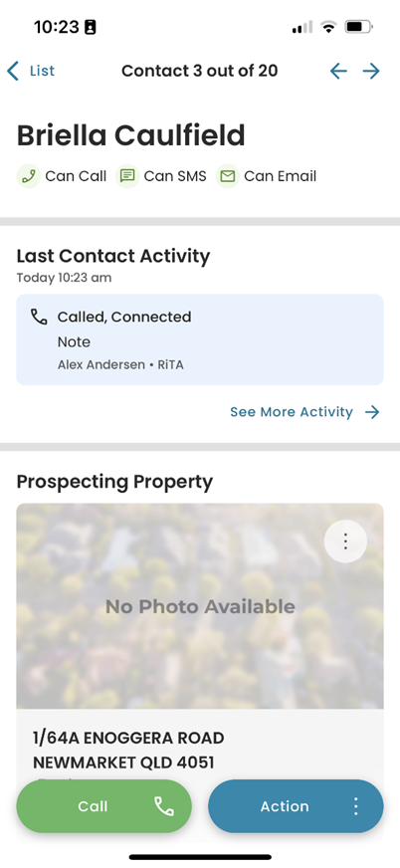This screenshot has height=868, width=400.
Task: Tap the back chevron beside List
Action: click(12, 71)
